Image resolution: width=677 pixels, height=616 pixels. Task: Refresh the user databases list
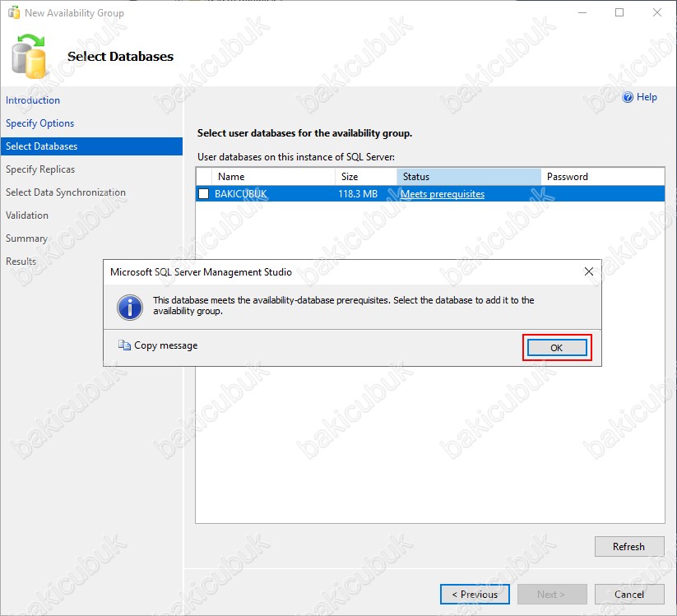pos(629,546)
